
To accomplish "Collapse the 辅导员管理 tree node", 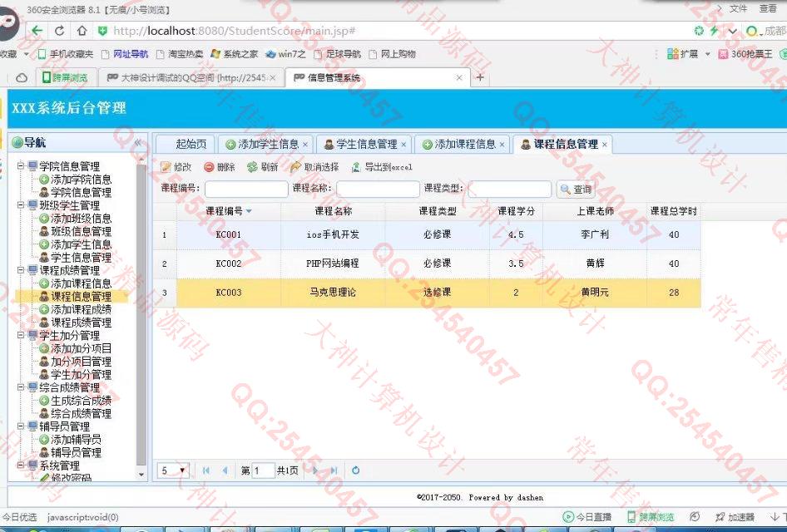I will (21, 426).
